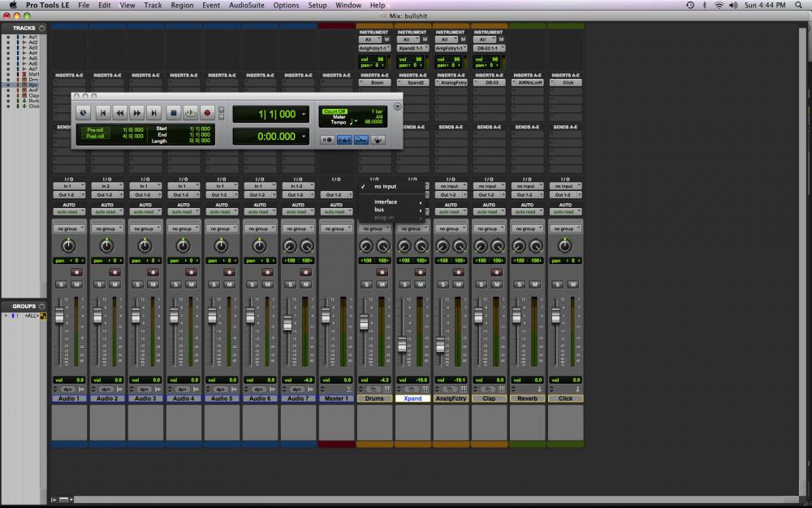Click the Pre-roll button in Transport
The image size is (812, 508).
point(95,130)
